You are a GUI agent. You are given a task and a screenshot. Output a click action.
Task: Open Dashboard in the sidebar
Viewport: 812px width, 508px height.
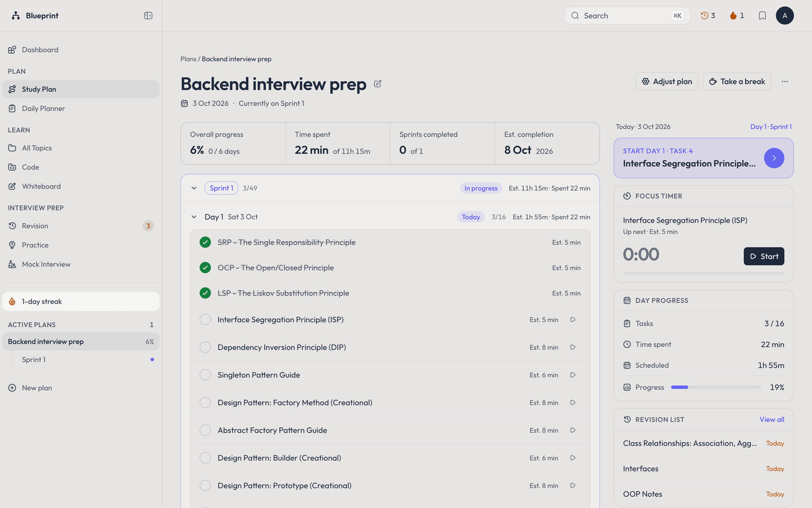(81, 50)
